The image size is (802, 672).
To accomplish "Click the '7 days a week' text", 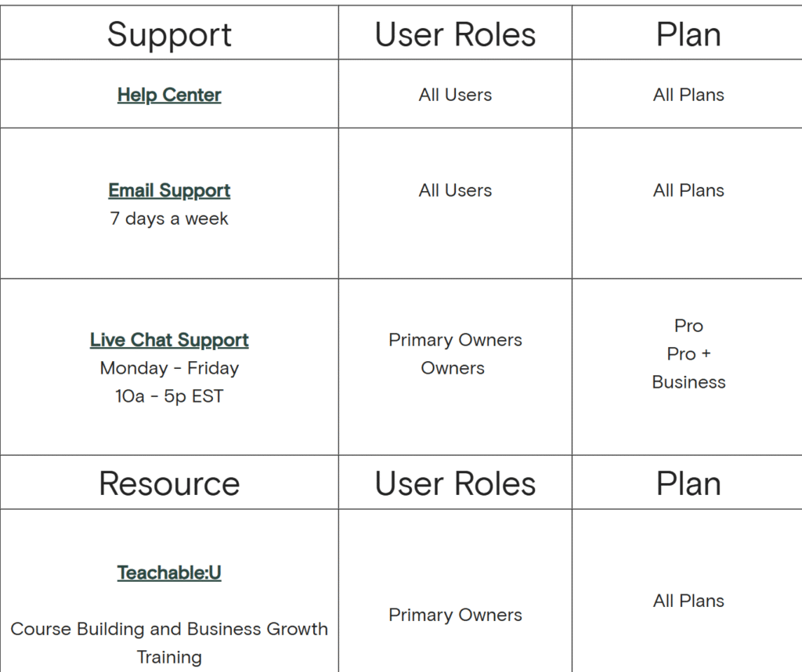I will 169,219.
